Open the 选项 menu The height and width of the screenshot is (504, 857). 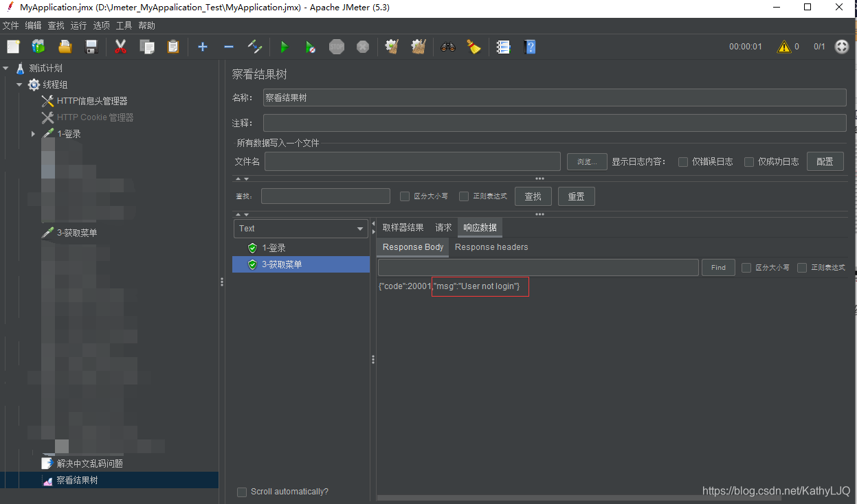click(101, 25)
